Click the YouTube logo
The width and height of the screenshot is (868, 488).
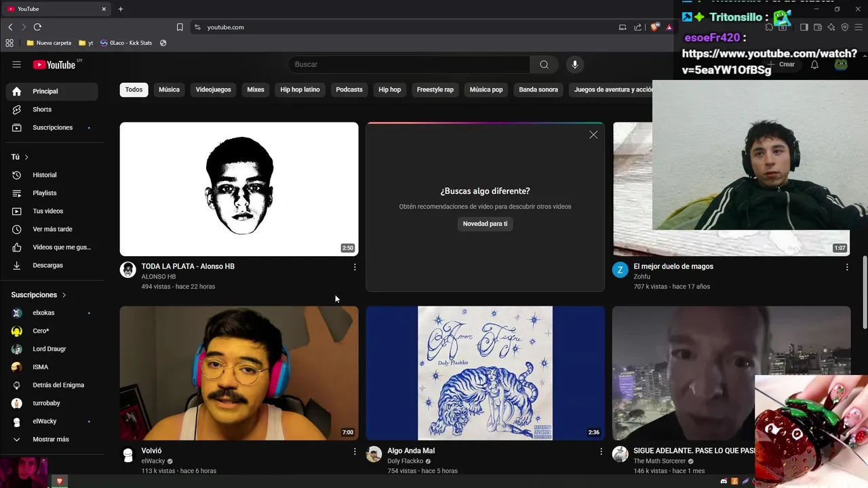[x=54, y=64]
